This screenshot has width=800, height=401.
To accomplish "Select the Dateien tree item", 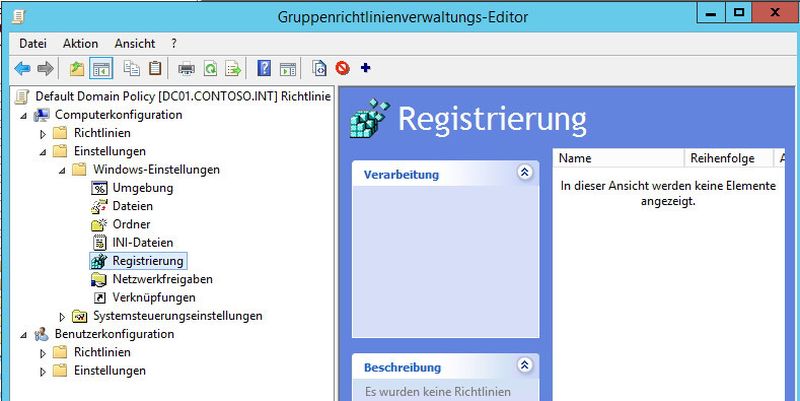I will point(133,206).
